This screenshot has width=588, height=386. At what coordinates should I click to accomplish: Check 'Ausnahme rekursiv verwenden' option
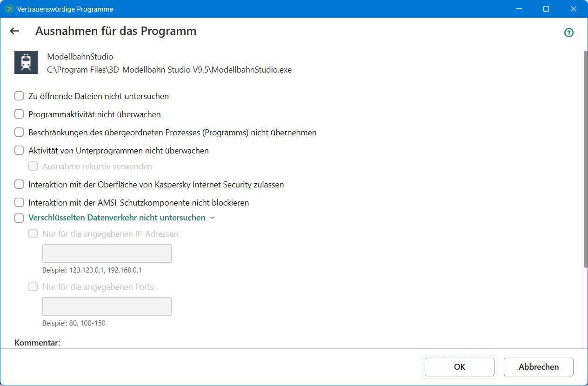(33, 166)
